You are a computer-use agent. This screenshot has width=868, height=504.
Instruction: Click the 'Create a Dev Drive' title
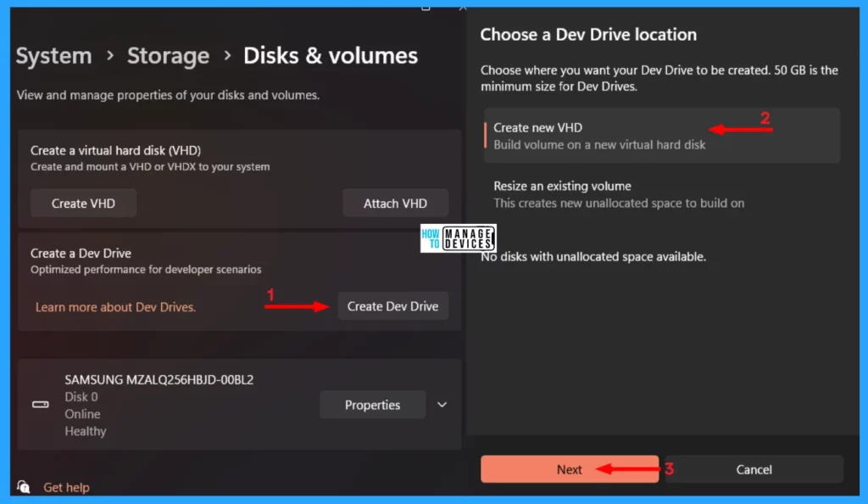click(x=81, y=253)
